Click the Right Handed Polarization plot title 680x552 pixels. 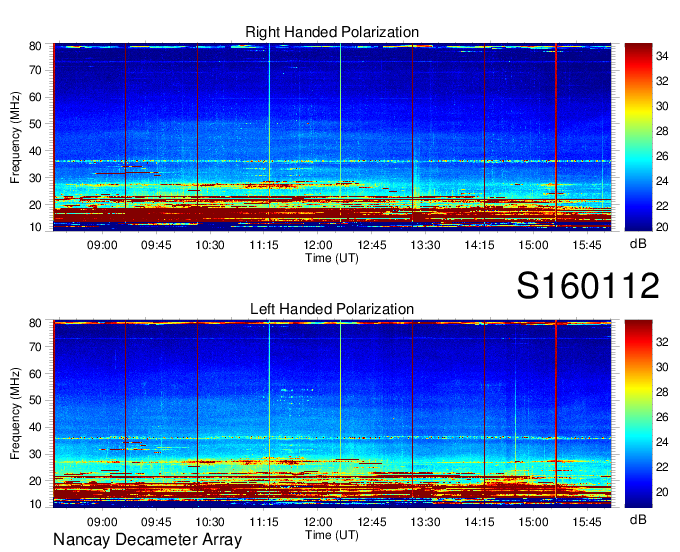click(x=332, y=32)
